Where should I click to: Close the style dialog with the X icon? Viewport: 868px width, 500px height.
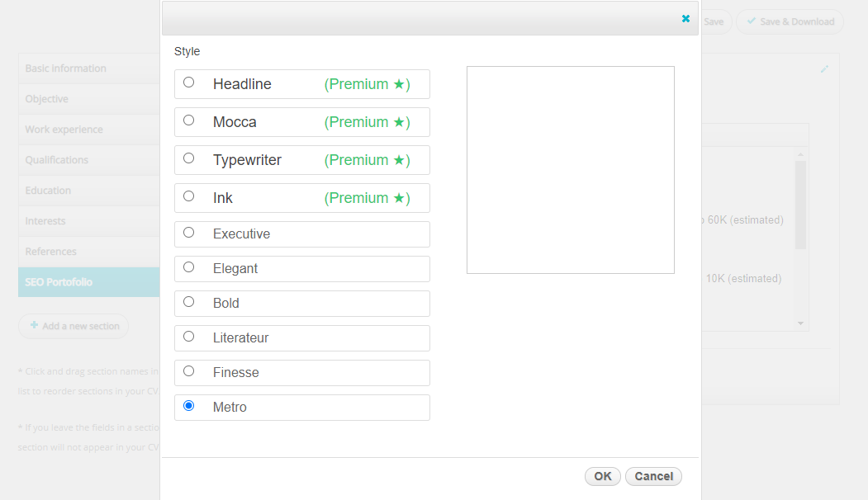[685, 19]
